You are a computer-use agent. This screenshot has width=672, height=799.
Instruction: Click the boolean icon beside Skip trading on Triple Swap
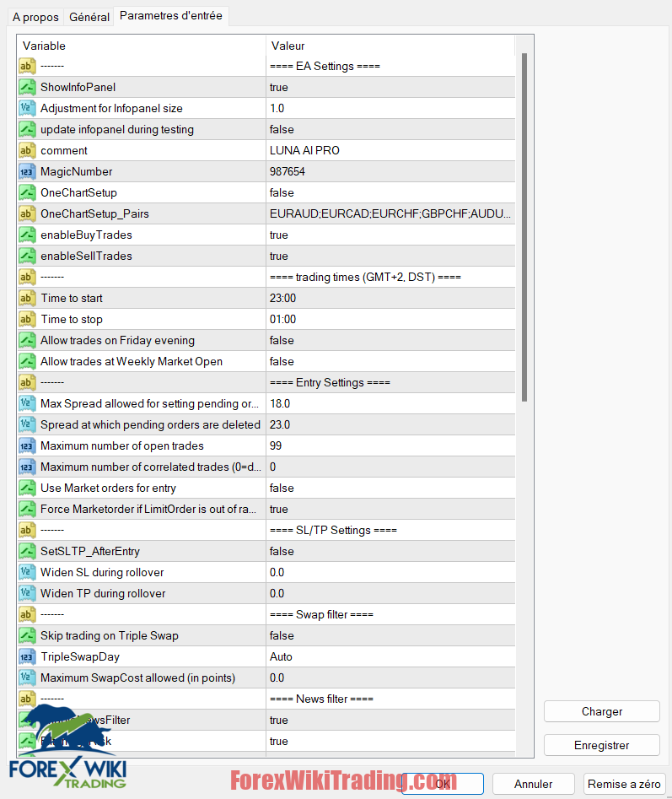coord(27,635)
